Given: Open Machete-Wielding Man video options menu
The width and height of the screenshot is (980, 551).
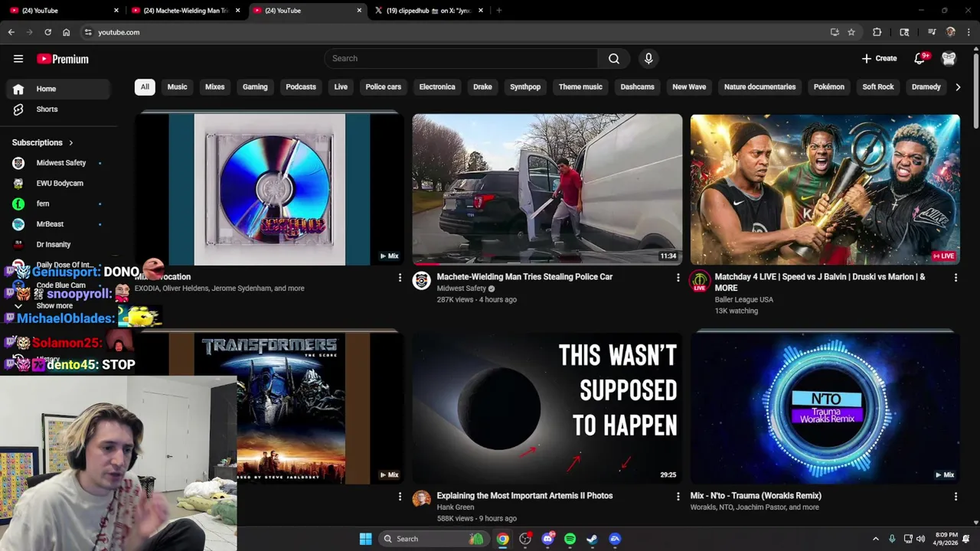Looking at the screenshot, I should click(x=678, y=278).
